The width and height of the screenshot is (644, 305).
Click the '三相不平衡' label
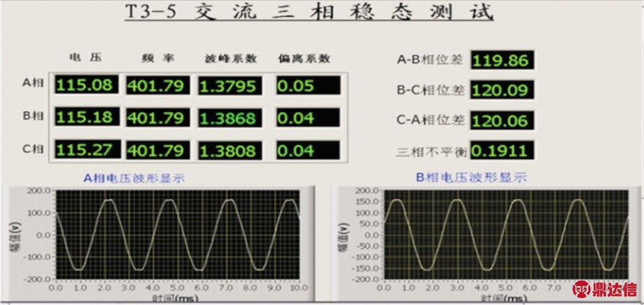click(x=431, y=152)
